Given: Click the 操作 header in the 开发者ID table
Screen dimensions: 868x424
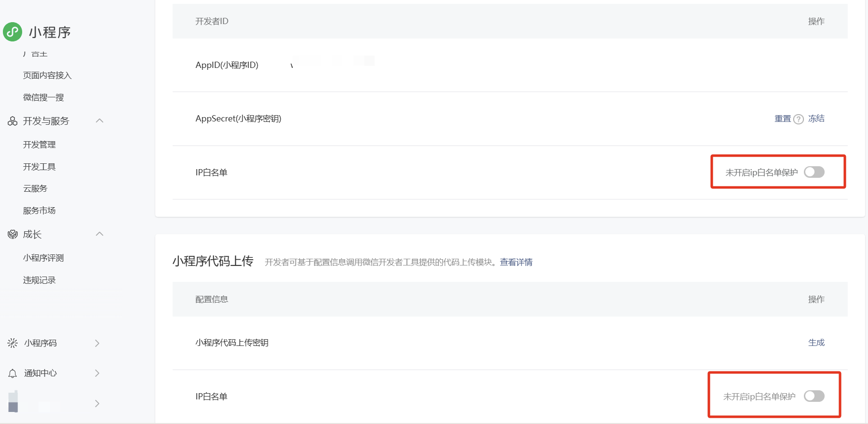Looking at the screenshot, I should pos(816,21).
